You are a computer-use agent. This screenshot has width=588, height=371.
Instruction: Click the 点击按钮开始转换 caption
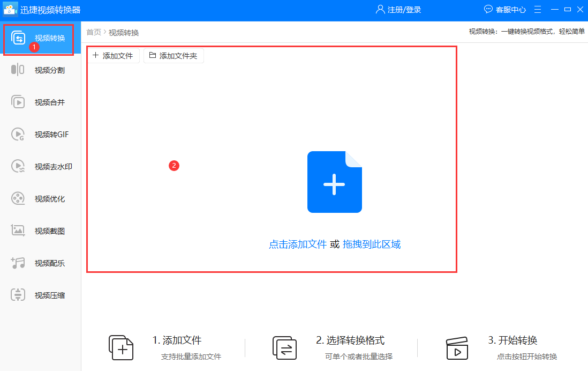point(527,357)
